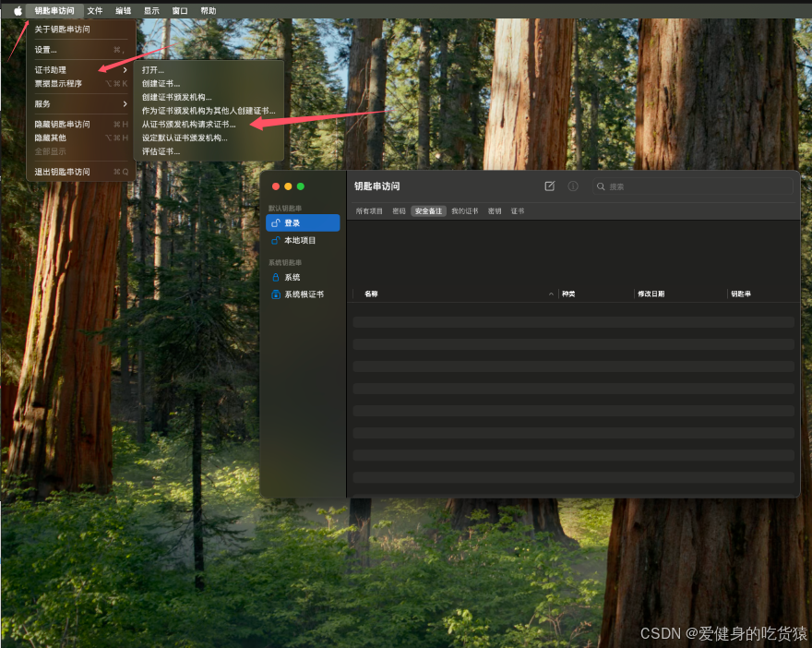The width and height of the screenshot is (812, 648).
Task: Sort by the 名称 column header
Action: click(371, 294)
